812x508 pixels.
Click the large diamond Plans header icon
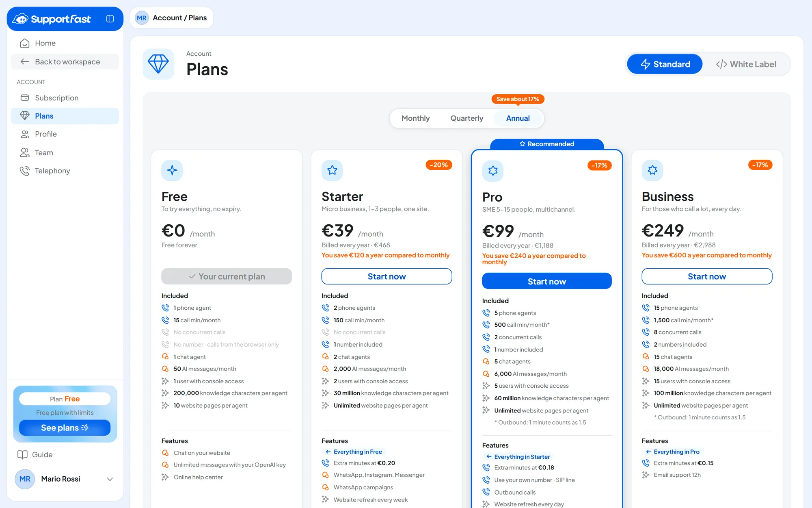(158, 64)
